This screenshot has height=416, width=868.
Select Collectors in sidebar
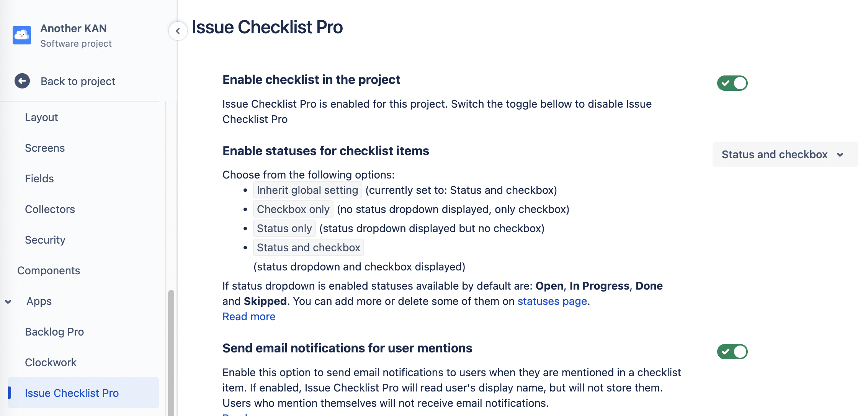tap(50, 209)
